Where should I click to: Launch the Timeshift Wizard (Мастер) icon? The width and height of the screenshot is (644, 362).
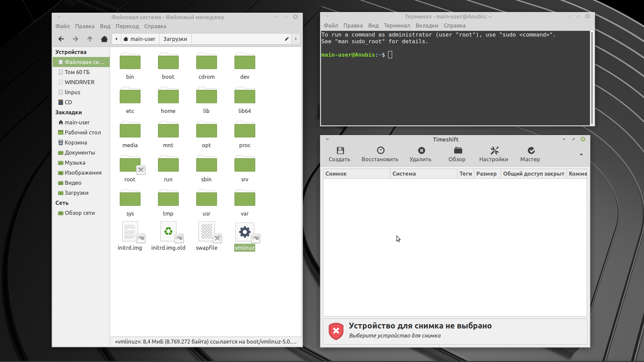click(x=531, y=150)
